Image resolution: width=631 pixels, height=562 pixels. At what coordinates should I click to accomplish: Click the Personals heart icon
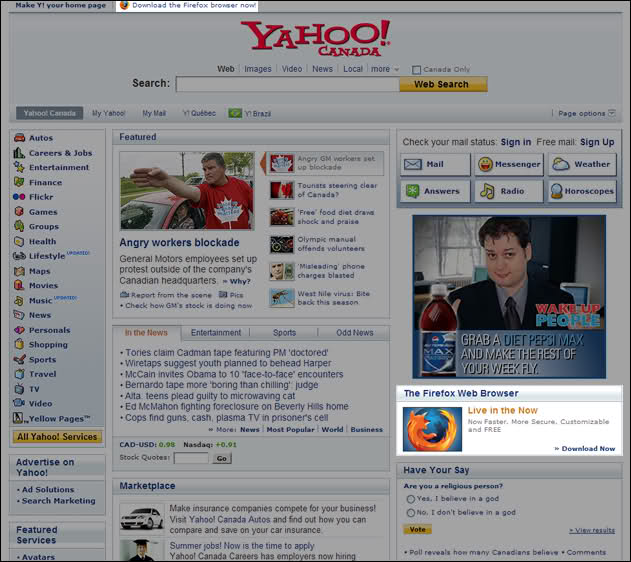(19, 330)
